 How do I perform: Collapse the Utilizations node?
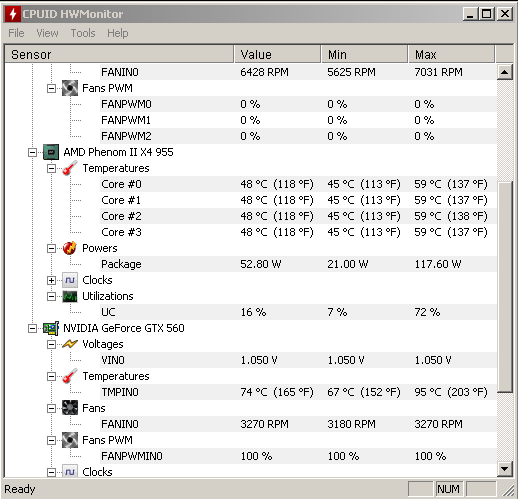pyautogui.click(x=51, y=296)
